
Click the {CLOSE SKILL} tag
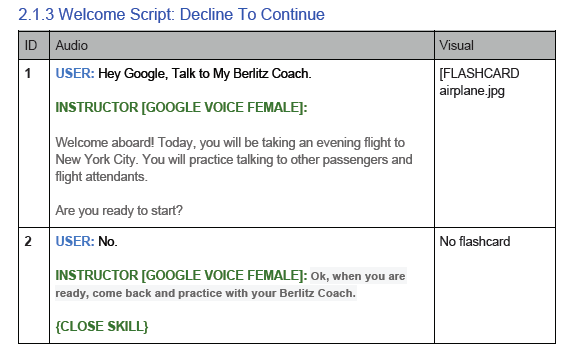tap(102, 327)
